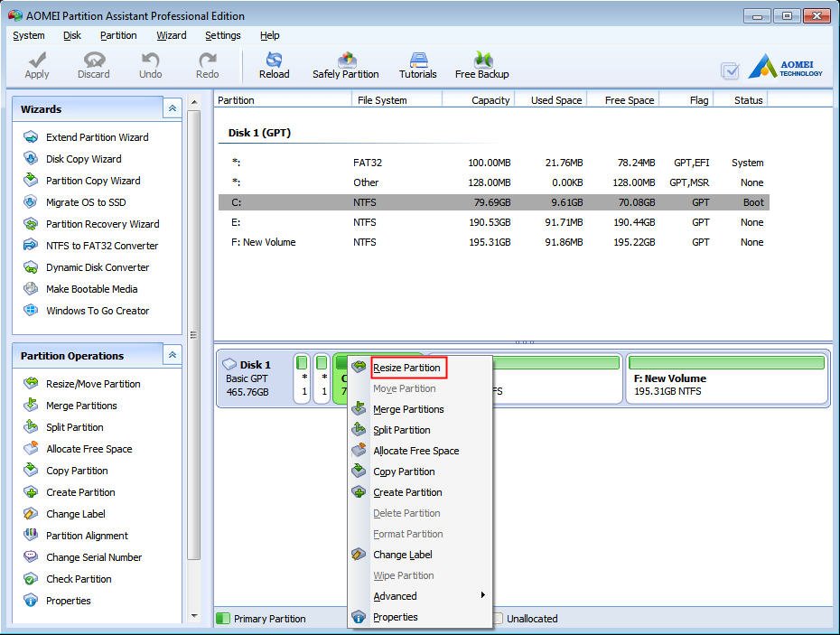Click the Discard toolbar icon
Screen dimensions: 840x635
click(x=93, y=64)
